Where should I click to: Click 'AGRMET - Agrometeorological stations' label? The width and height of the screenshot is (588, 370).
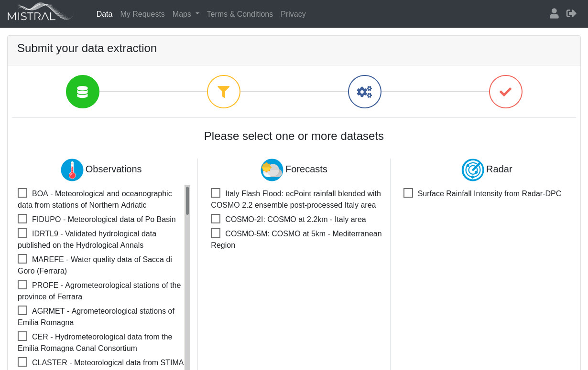[96, 317]
